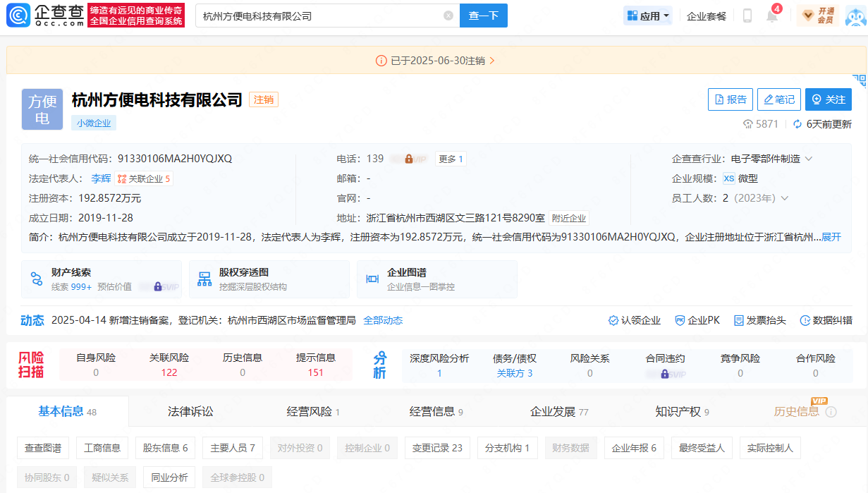Click 工商信息 chip
Viewport: 868px width, 493px height.
(x=102, y=448)
